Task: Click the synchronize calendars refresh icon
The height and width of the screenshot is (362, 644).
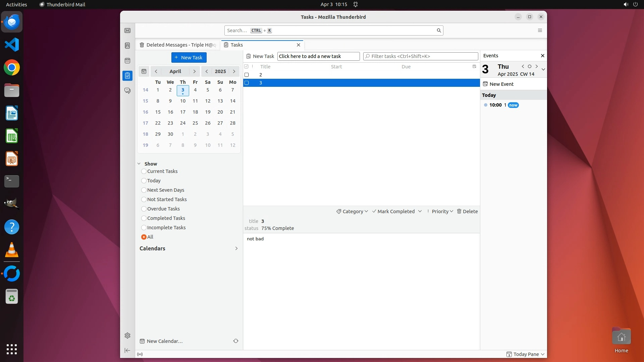Action: pos(236,341)
